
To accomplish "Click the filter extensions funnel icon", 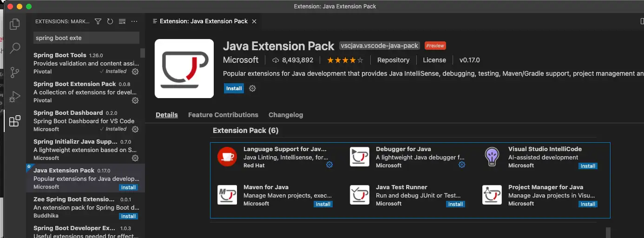I will pyautogui.click(x=98, y=21).
